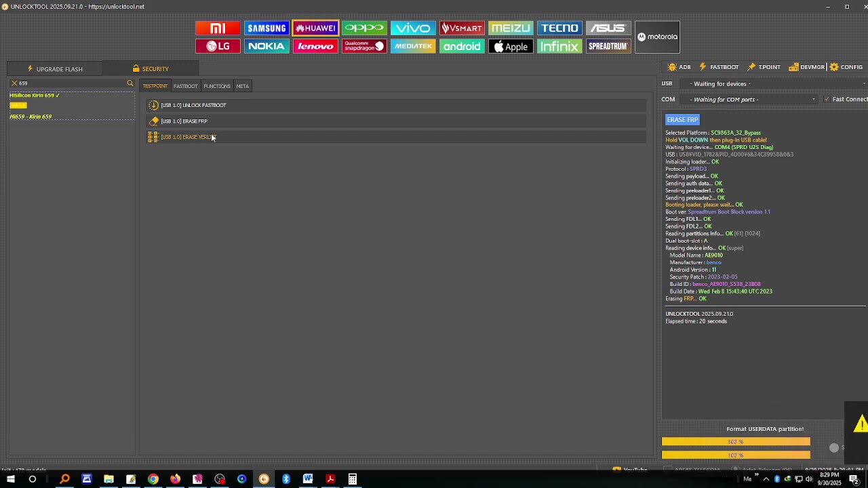Open the Windows Start menu
This screenshot has width=868, height=488.
[x=11, y=479]
